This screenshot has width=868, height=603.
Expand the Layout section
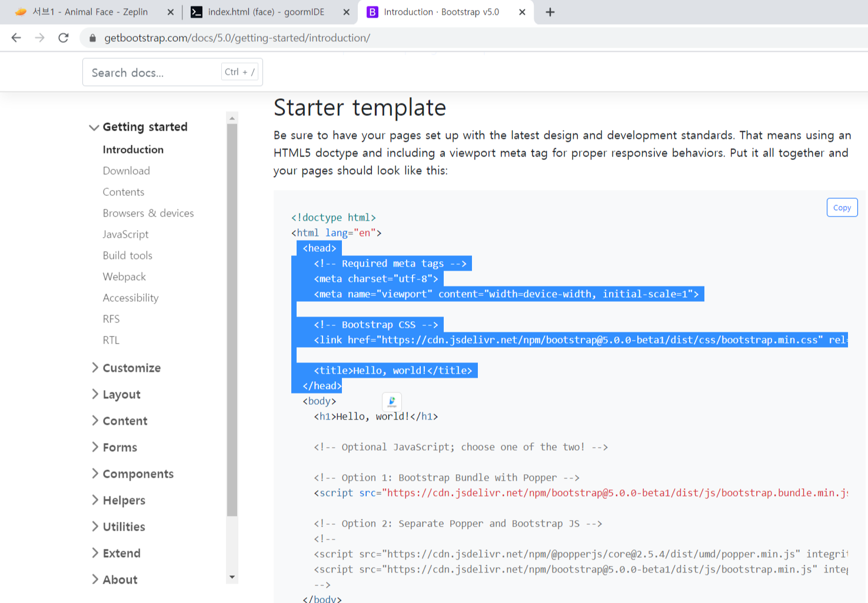tap(116, 394)
